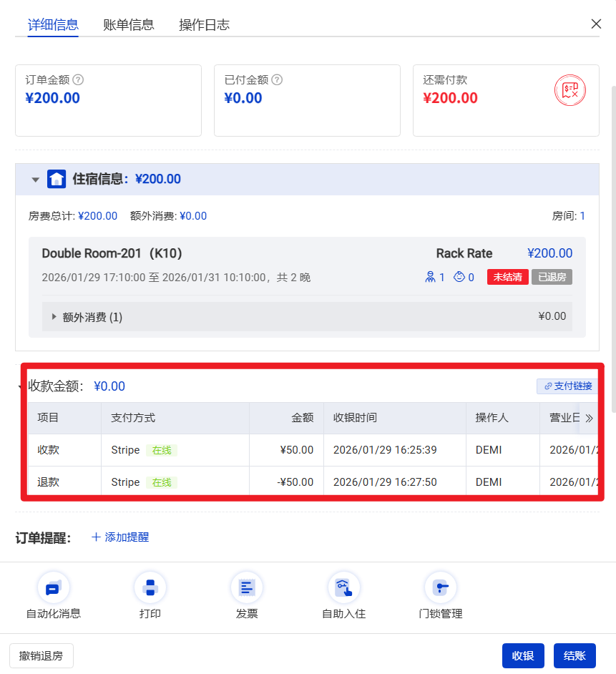Click 在线 tag in 退款 row
The height and width of the screenshot is (674, 616).
(162, 482)
